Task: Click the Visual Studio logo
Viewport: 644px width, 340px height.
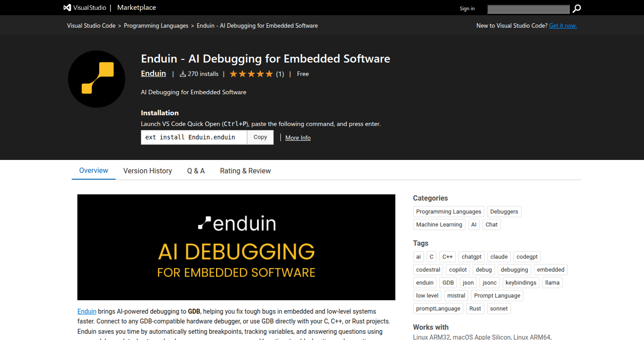Action: [85, 8]
